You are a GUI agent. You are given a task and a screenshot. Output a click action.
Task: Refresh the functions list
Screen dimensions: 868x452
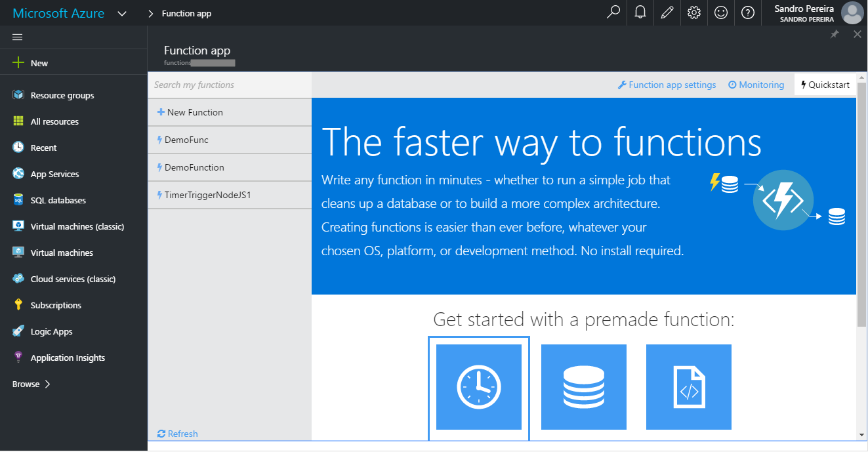(x=178, y=434)
